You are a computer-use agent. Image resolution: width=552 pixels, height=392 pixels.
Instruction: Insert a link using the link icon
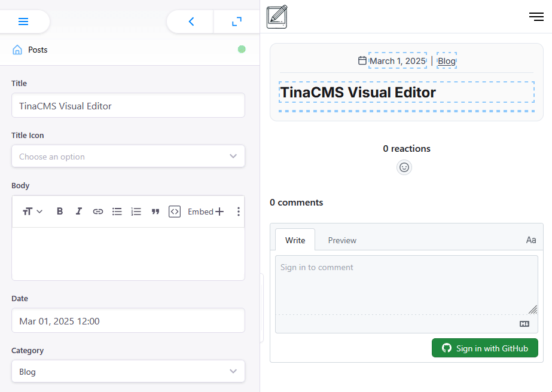pyautogui.click(x=98, y=212)
